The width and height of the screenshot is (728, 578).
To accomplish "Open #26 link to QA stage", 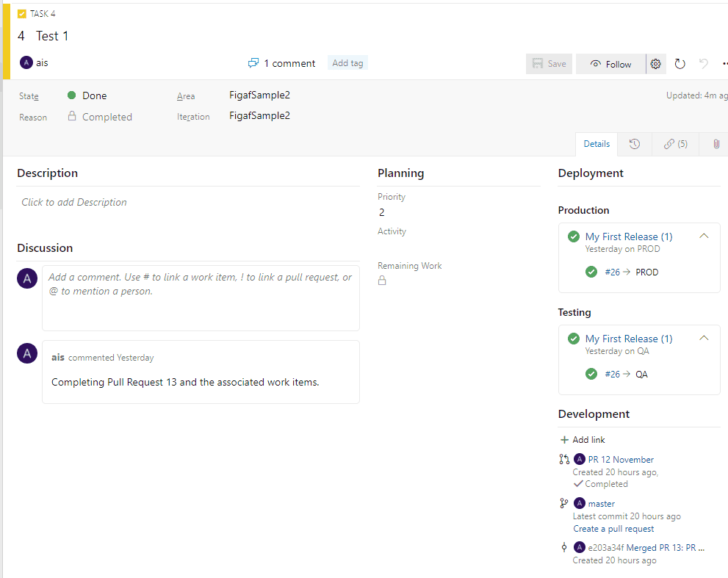I will (612, 374).
